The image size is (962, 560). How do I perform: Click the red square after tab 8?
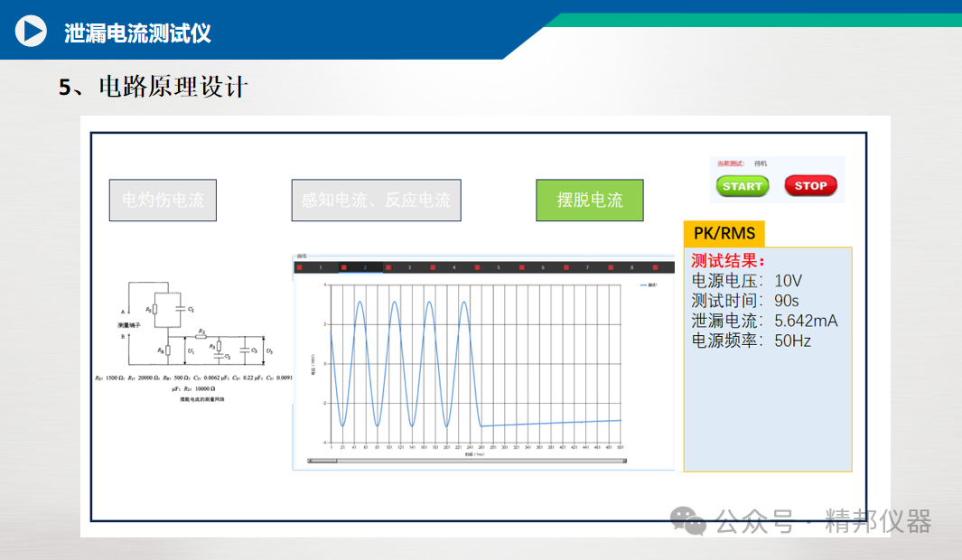click(655, 267)
